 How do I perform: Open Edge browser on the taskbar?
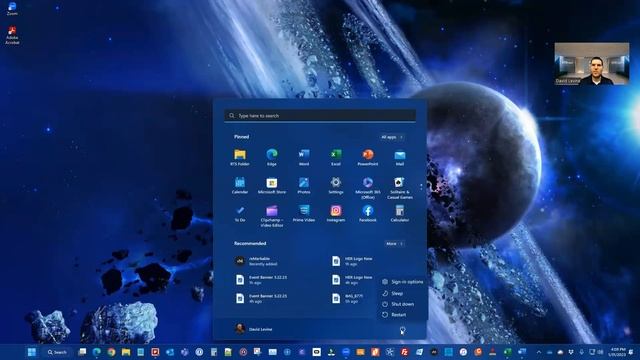coord(97,352)
